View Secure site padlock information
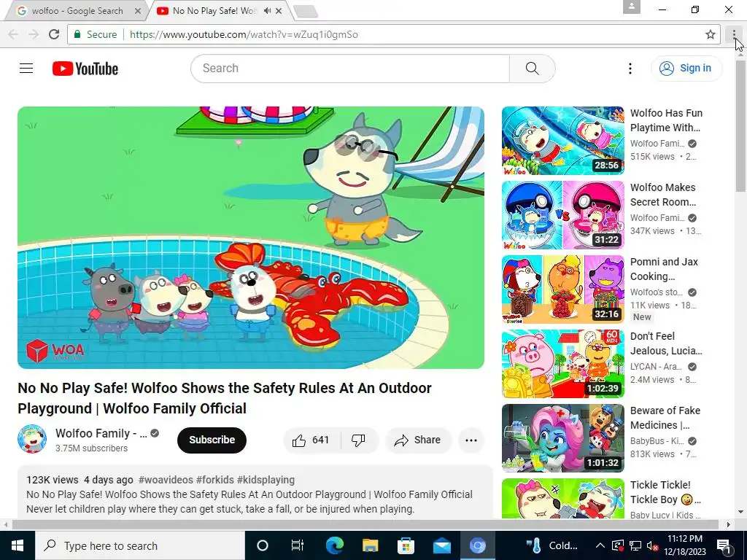 pyautogui.click(x=96, y=34)
